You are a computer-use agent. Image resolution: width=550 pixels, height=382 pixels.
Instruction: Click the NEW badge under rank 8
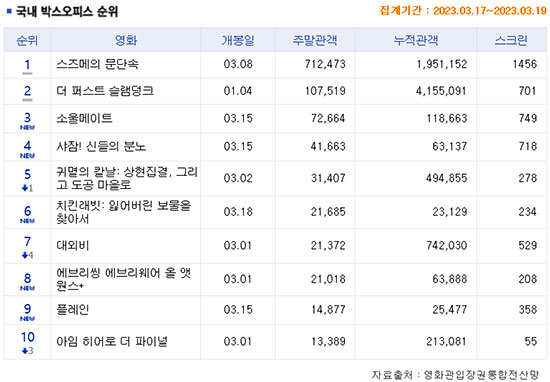[x=27, y=288]
